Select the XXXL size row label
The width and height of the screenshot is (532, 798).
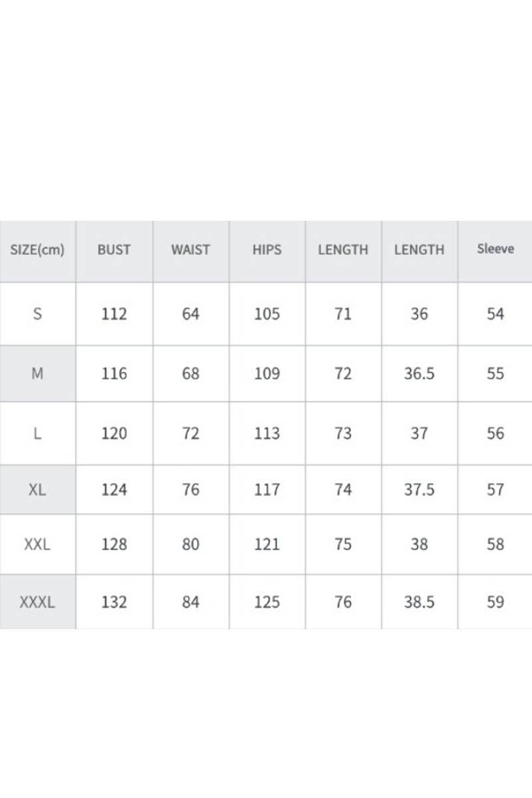tap(37, 602)
